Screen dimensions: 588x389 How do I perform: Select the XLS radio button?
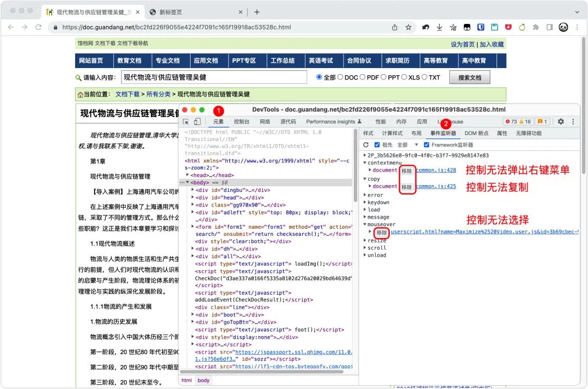[x=404, y=77]
